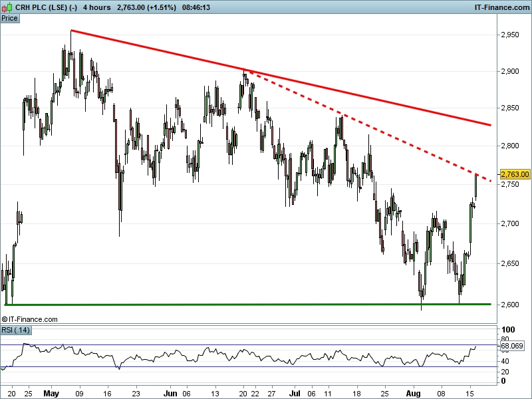Click the CRH PLC (LSE) title label
The width and height of the screenshot is (532, 399).
click(46, 7)
